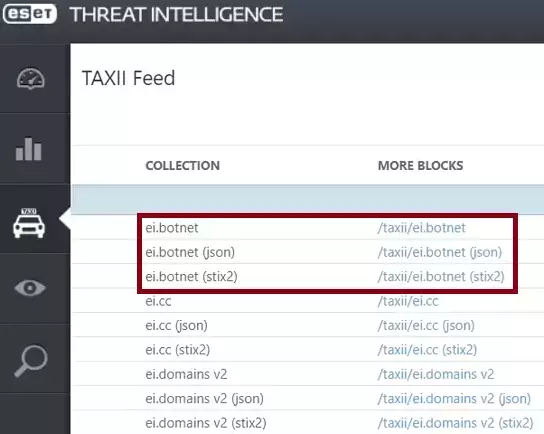The height and width of the screenshot is (434, 544).
Task: Open /taxii/ei.botnet (stix2) link
Action: (x=441, y=276)
